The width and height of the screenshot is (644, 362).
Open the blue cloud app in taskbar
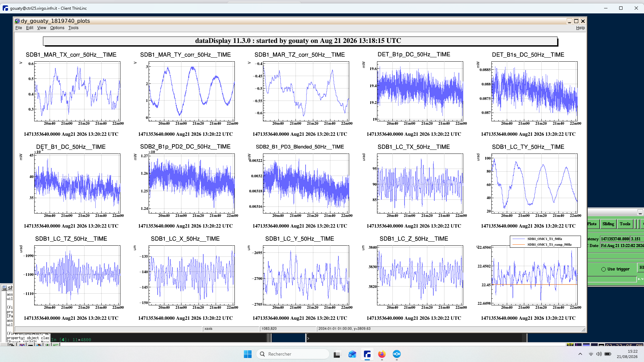tap(397, 354)
